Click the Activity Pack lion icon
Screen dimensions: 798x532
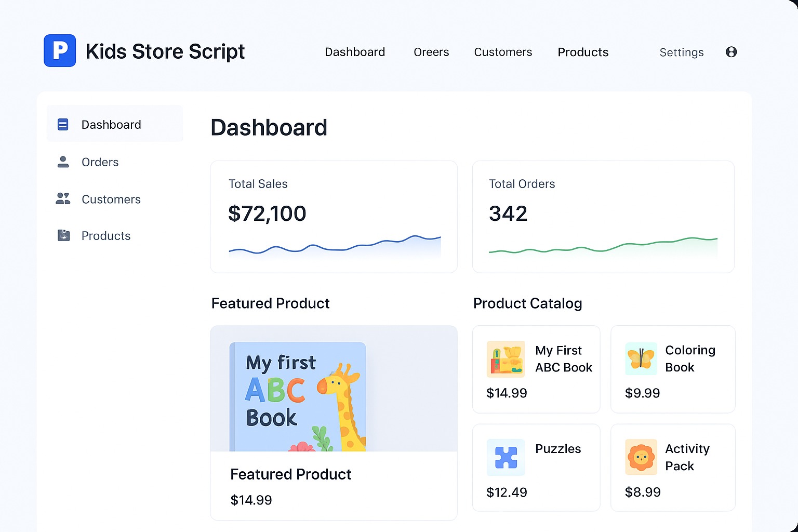tap(641, 457)
